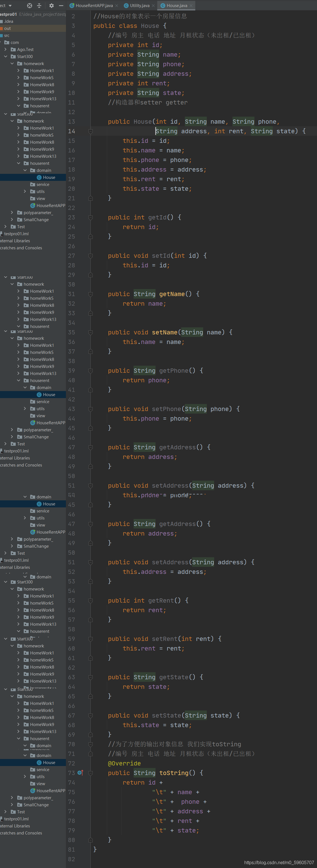
Task: Fold getState method at line 63
Action: 90,677
